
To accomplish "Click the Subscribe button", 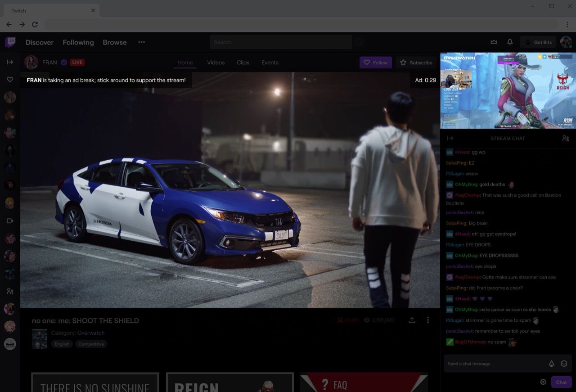I will pos(416,63).
